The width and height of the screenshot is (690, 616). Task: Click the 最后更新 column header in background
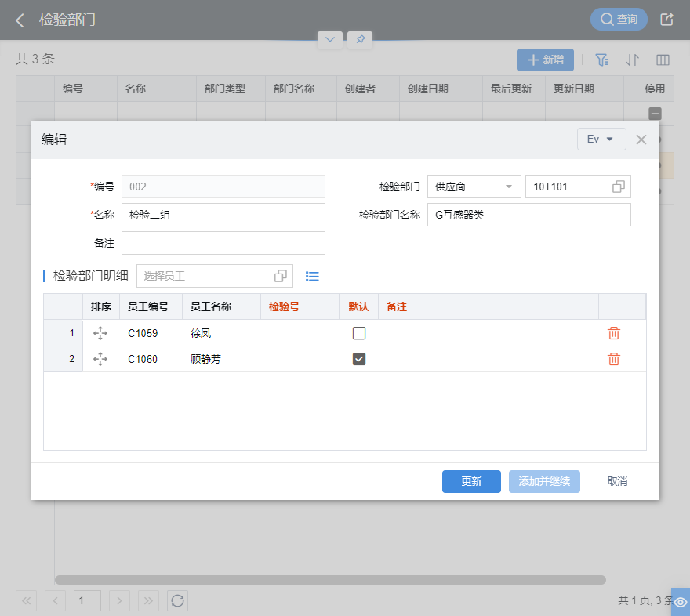coord(514,89)
